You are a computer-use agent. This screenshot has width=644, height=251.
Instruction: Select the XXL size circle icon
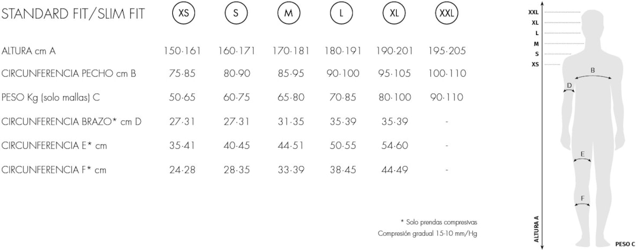[447, 15]
